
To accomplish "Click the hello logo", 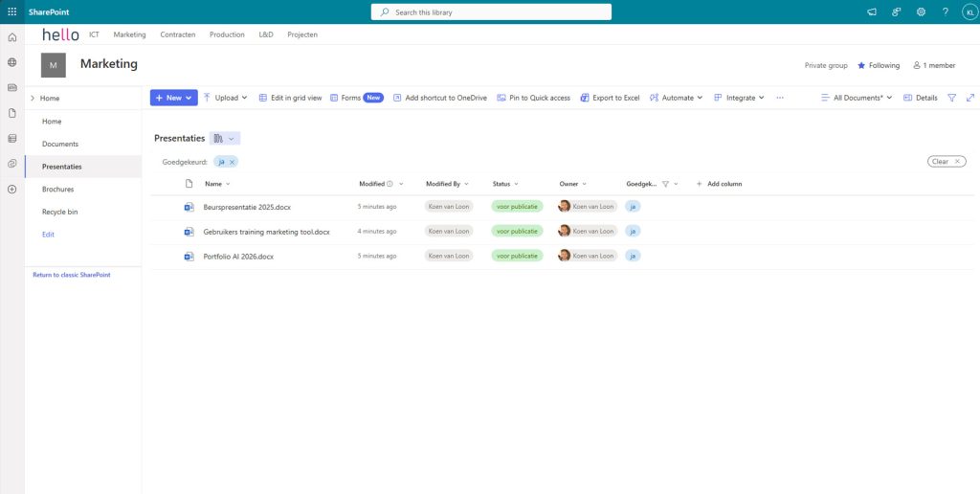I will coord(60,35).
